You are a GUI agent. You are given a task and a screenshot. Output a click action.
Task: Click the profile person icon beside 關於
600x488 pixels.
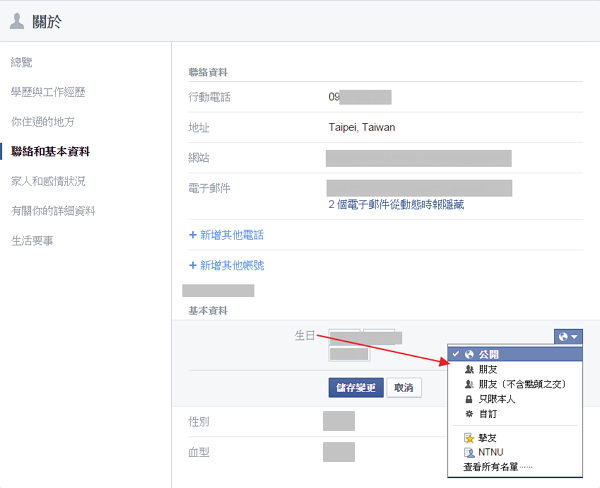[x=17, y=21]
